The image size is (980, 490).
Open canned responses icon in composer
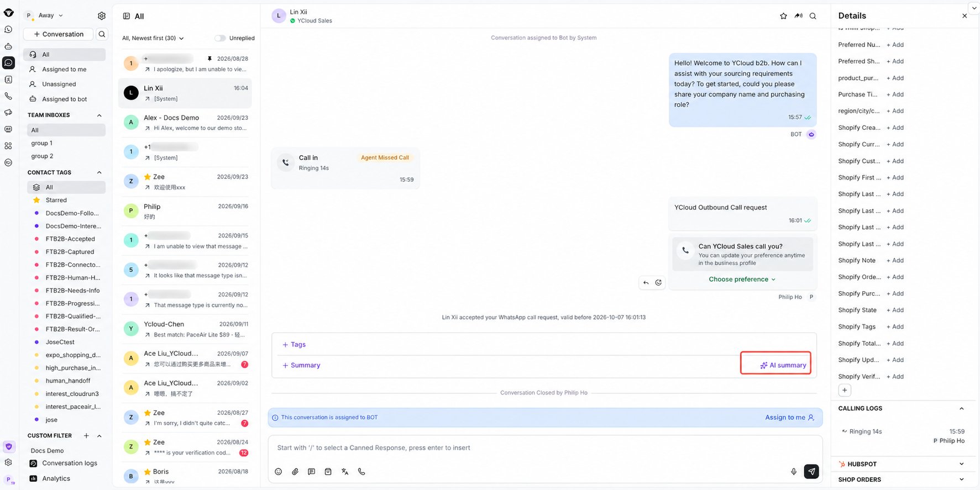point(312,472)
